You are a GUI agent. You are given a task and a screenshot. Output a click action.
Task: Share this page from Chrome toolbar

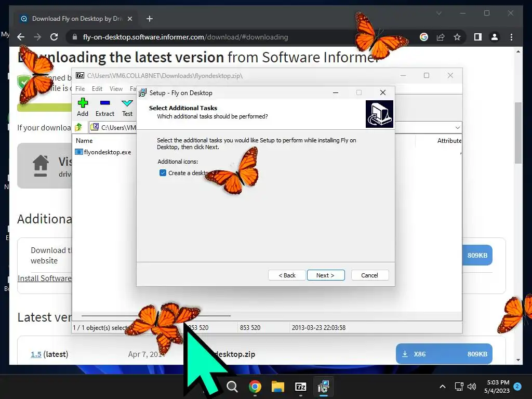pyautogui.click(x=441, y=37)
